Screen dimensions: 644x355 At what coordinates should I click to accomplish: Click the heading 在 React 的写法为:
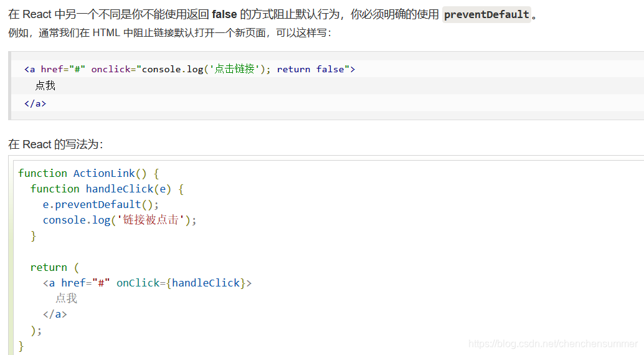tap(55, 144)
